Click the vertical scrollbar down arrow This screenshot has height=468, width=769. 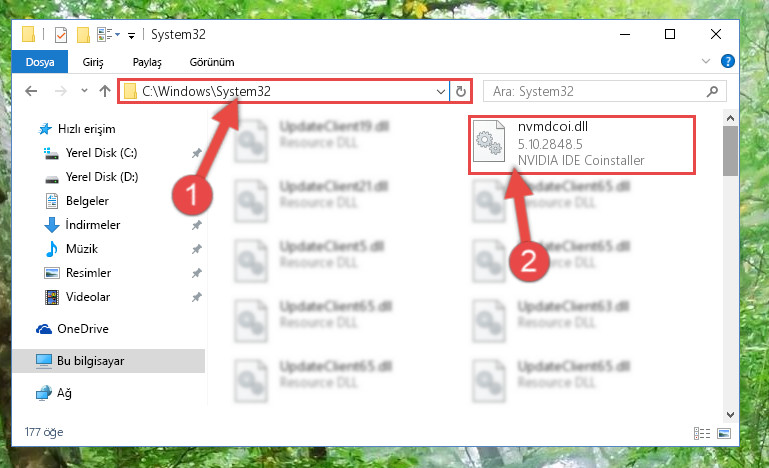[730, 415]
